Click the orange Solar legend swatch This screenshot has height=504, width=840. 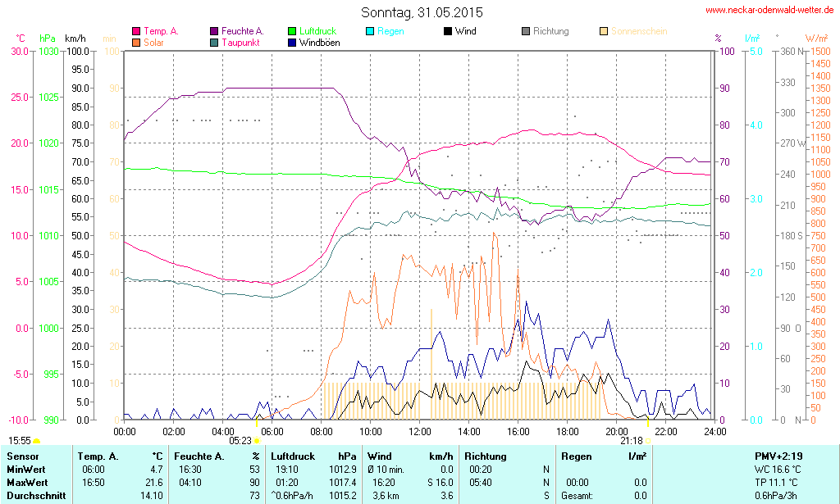[136, 42]
